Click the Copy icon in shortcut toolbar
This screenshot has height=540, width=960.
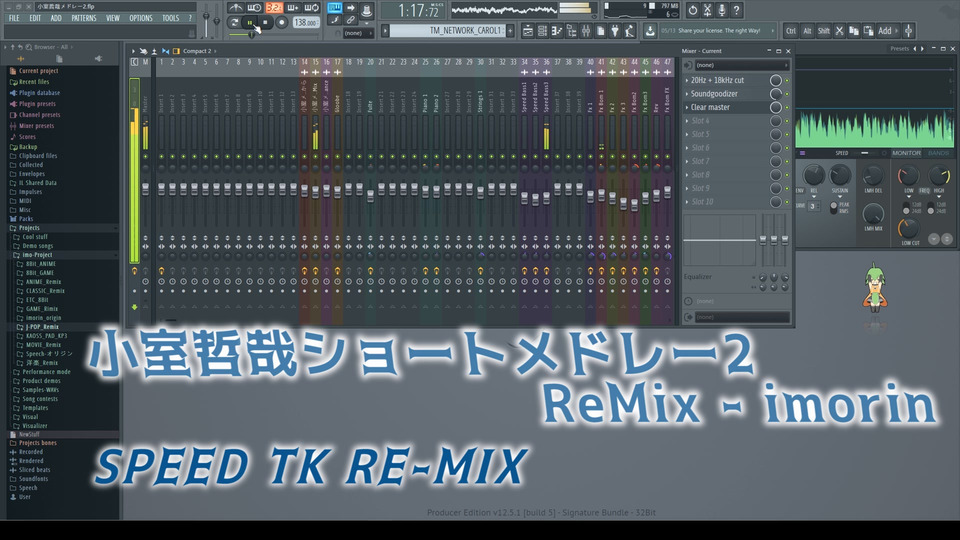[853, 31]
